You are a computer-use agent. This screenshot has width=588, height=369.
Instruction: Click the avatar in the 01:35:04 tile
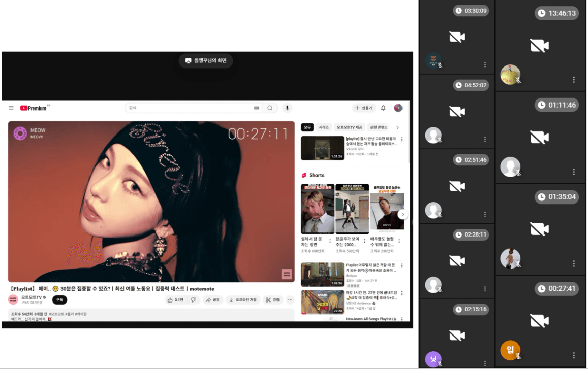tap(510, 258)
